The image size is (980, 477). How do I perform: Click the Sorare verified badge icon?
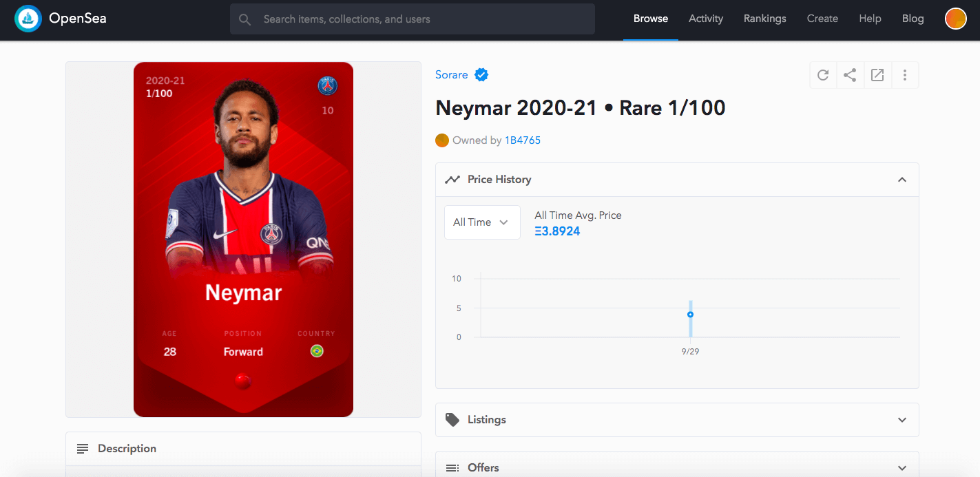[481, 75]
